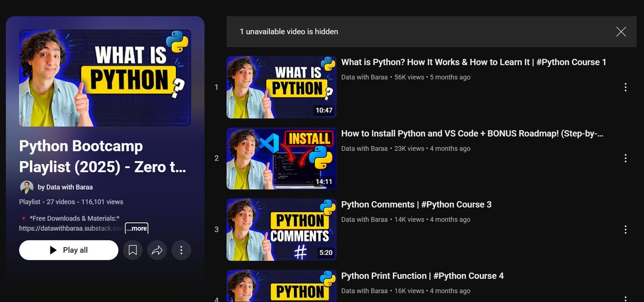Select the '14:11' duration badge

(x=324, y=182)
